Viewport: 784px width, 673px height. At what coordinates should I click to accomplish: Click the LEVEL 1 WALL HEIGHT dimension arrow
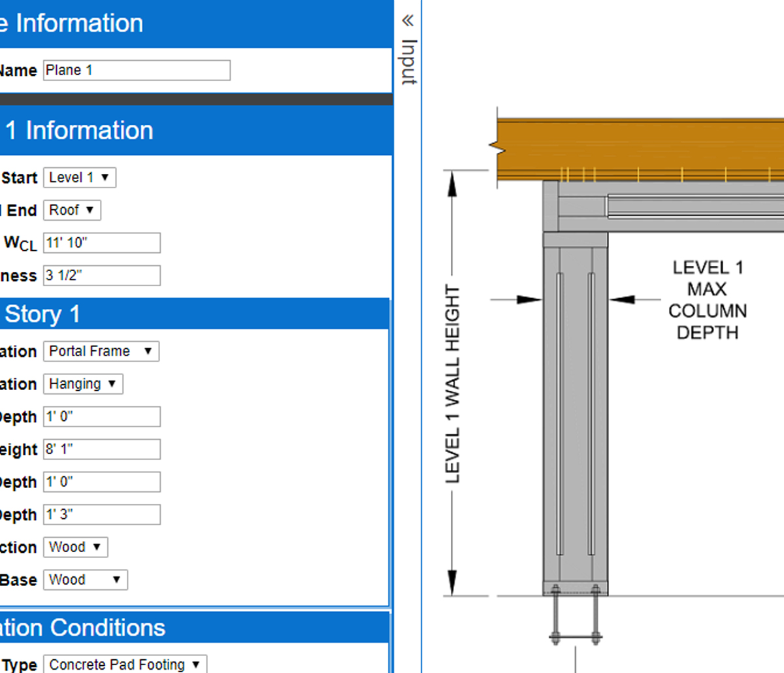tap(451, 182)
